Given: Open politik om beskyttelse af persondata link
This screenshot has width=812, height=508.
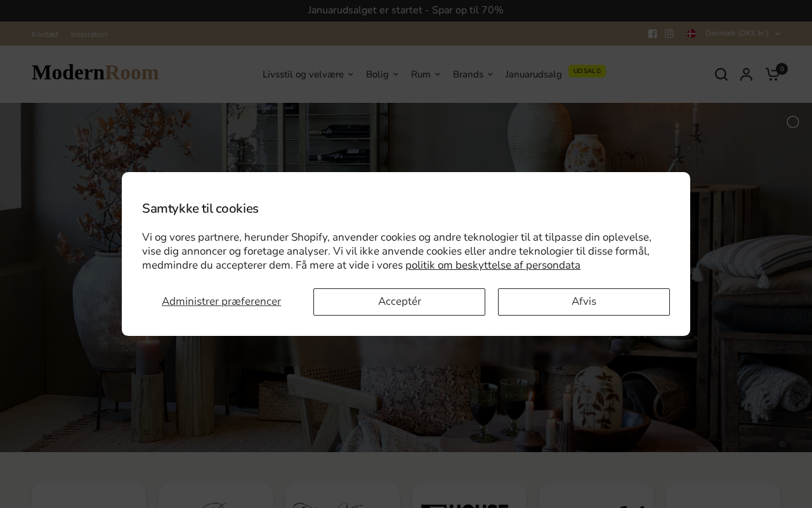Looking at the screenshot, I should (493, 265).
